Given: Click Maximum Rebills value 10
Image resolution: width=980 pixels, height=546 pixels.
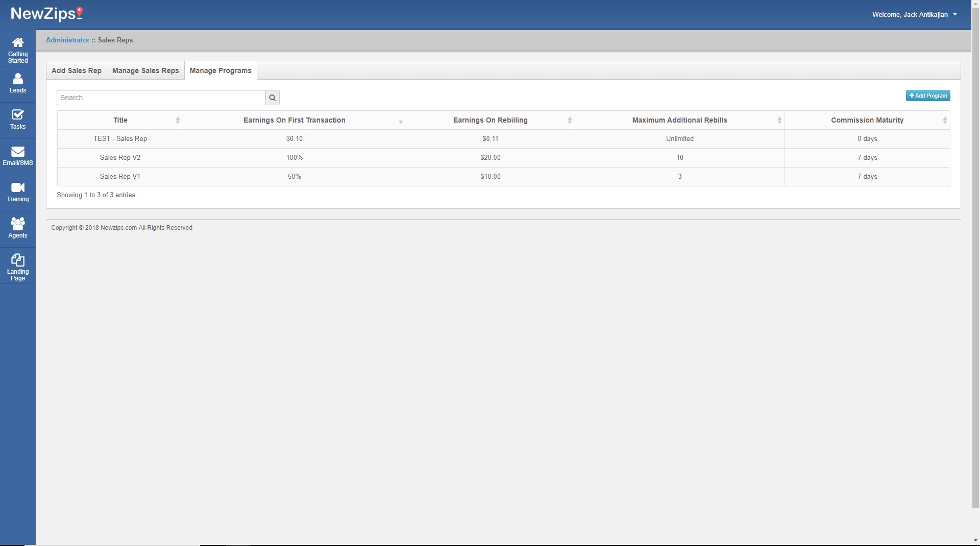Looking at the screenshot, I should (680, 158).
